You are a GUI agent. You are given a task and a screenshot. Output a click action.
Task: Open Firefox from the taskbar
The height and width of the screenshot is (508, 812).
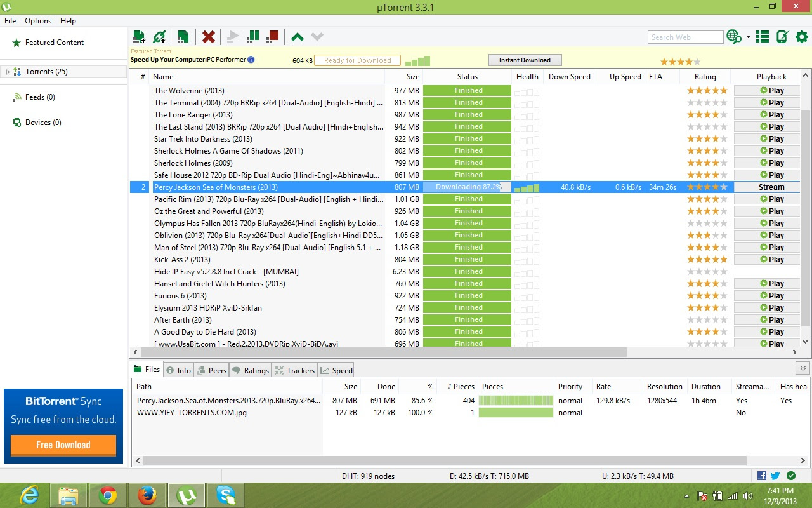[147, 495]
